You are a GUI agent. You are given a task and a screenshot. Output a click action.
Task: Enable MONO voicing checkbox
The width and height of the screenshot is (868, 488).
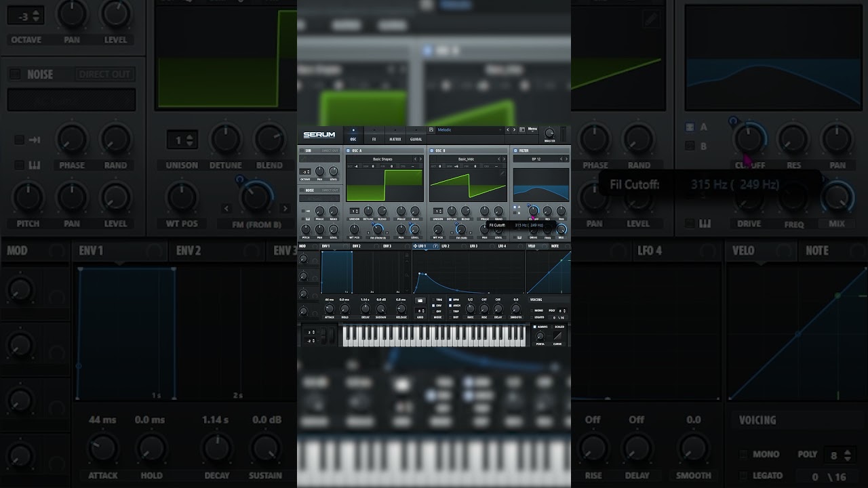(x=532, y=310)
